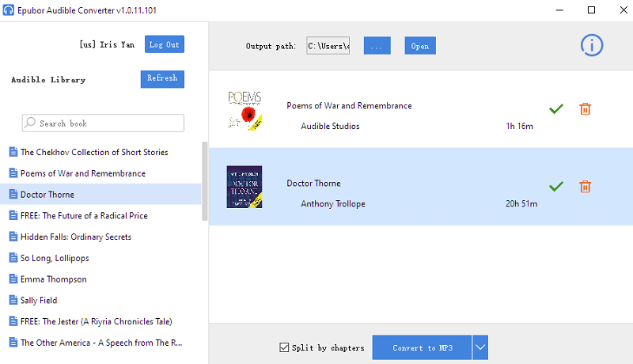Click document icon beside The Other America
633x364 pixels.
pos(13,342)
